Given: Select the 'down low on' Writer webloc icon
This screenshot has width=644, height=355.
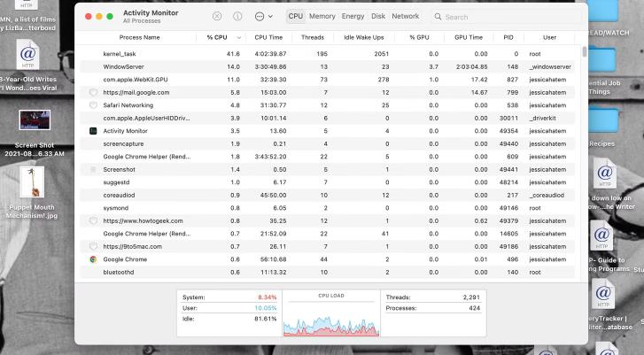Looking at the screenshot, I should click(x=604, y=174).
